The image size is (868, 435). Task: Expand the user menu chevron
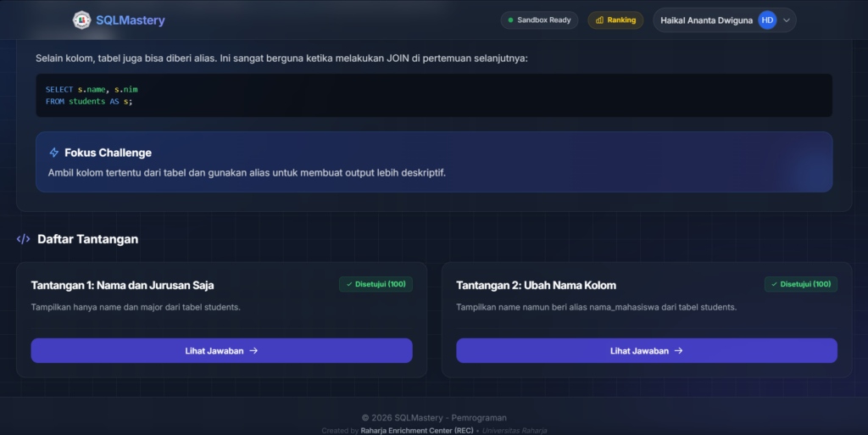[787, 20]
